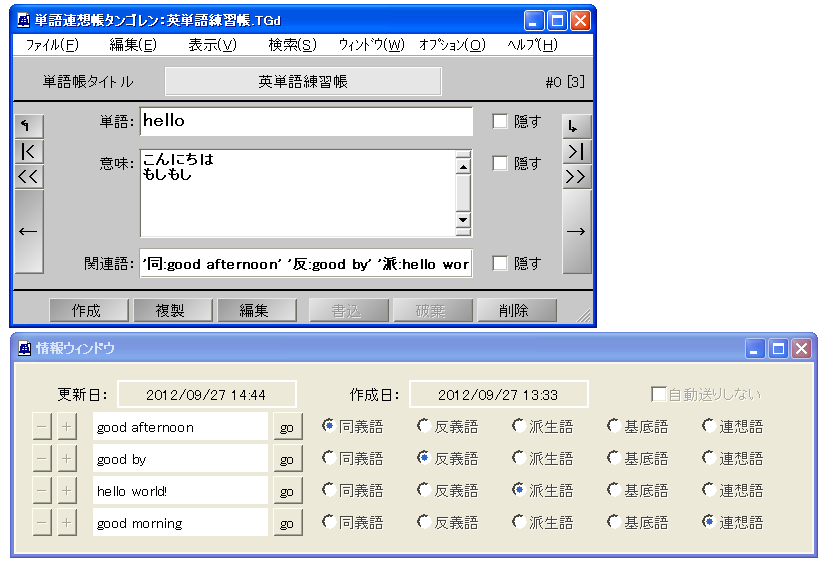This screenshot has height=564, width=829.
Task: Select 基底語 for hello world! row
Action: (614, 490)
